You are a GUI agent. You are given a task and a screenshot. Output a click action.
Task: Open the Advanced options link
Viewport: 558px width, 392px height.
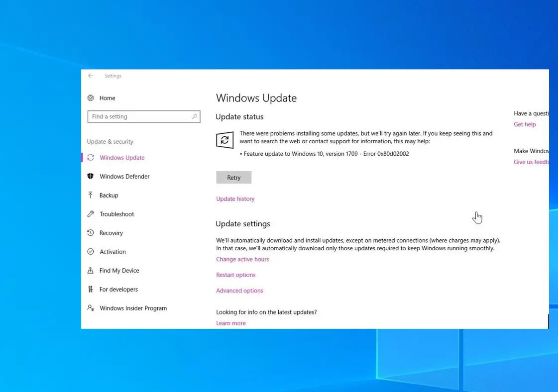[239, 291]
